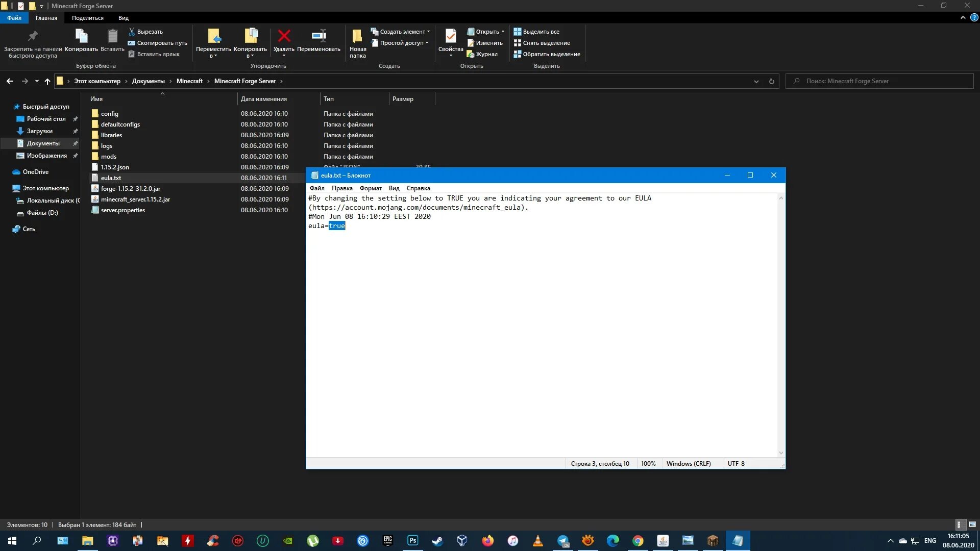Open VLC cone icon in taskbar
This screenshot has height=551, width=980.
[537, 540]
